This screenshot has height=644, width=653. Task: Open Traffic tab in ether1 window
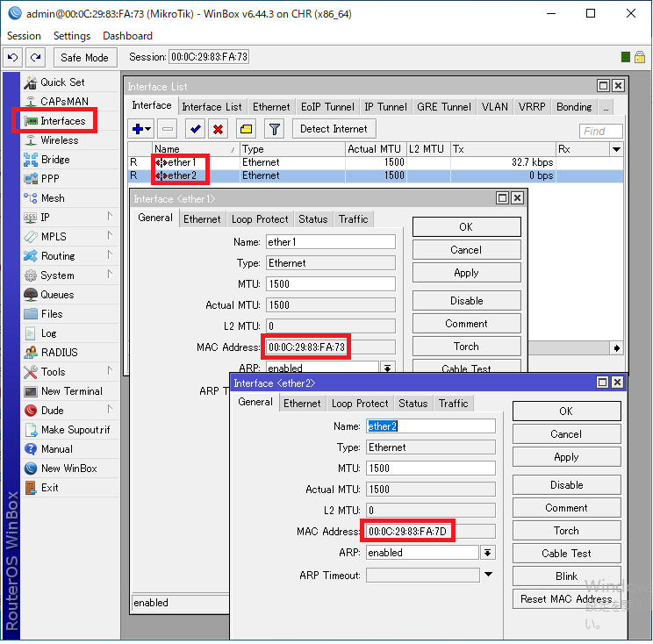tap(353, 219)
